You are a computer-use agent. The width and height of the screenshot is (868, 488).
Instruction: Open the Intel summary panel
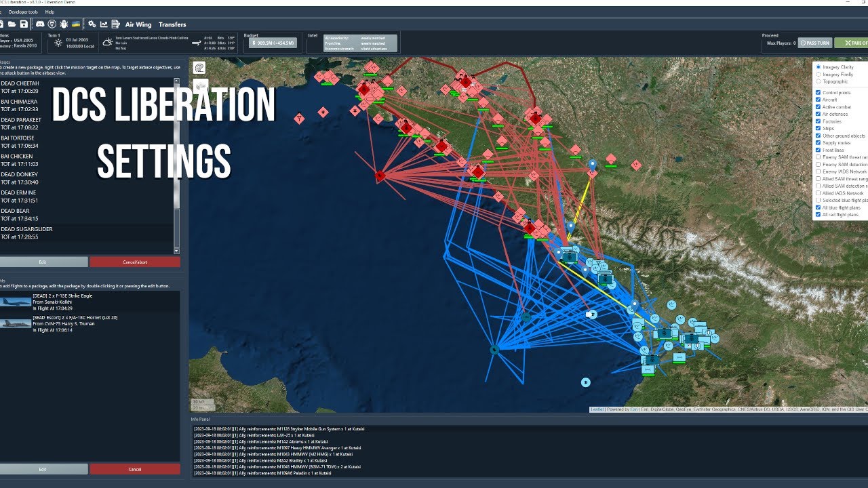pyautogui.click(x=361, y=43)
